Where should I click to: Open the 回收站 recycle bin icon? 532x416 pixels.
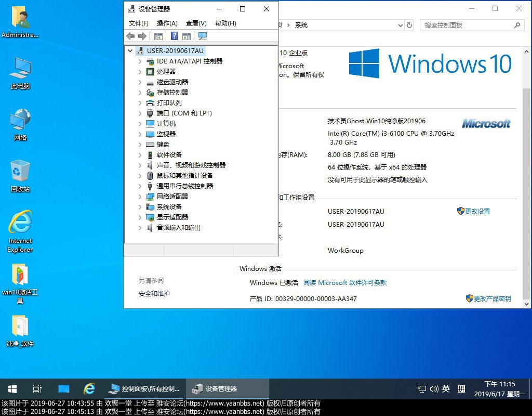(20, 176)
